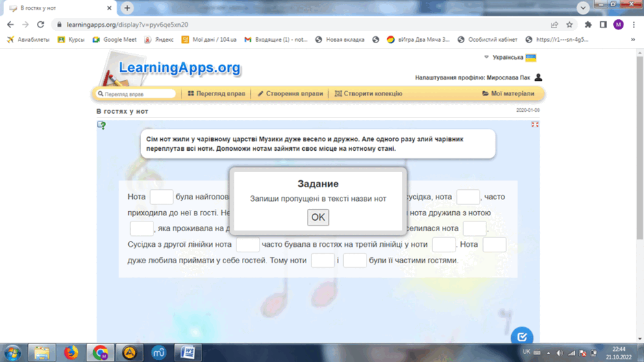644x362 pixels.
Task: Click the LearningApps.org logo
Action: coord(179,68)
